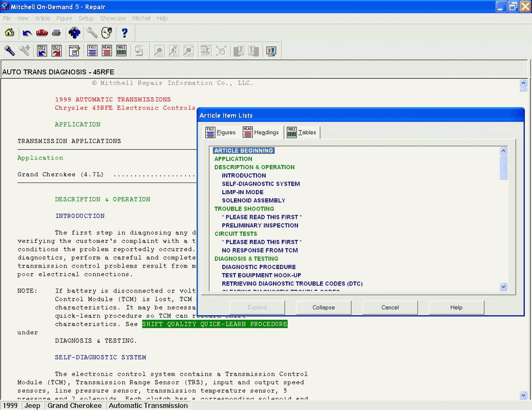
Task: Select TEST EQUIPMENT HOOK-UP heading
Action: [262, 276]
